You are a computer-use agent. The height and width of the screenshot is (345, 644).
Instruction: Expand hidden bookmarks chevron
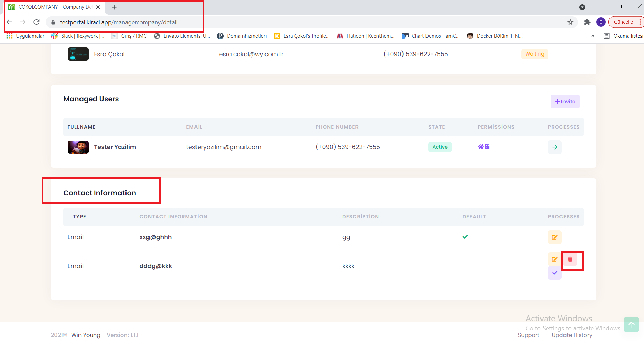(x=593, y=36)
